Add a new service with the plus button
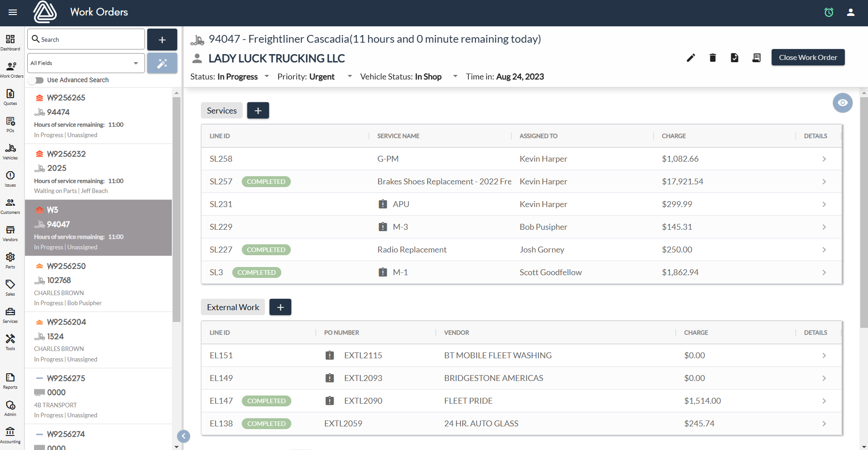The width and height of the screenshot is (868, 450). [x=258, y=110]
